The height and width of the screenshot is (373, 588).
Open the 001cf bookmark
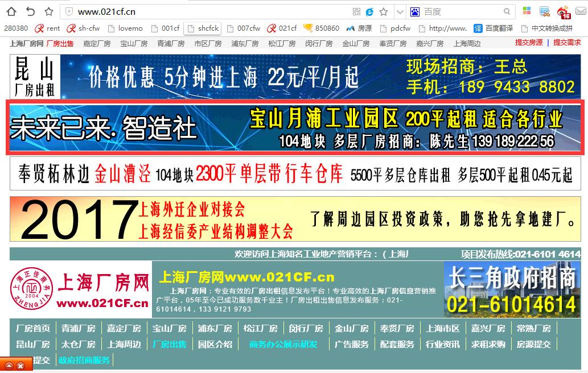[166, 28]
